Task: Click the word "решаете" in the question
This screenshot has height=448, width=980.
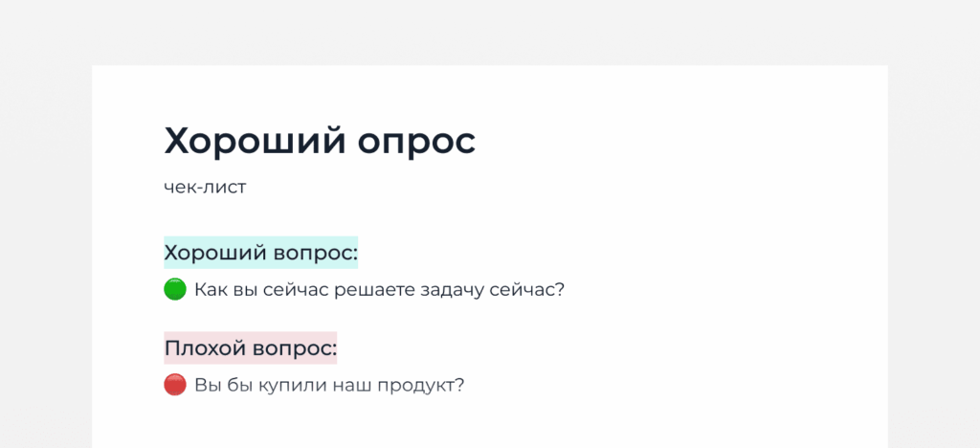Action: coord(375,291)
